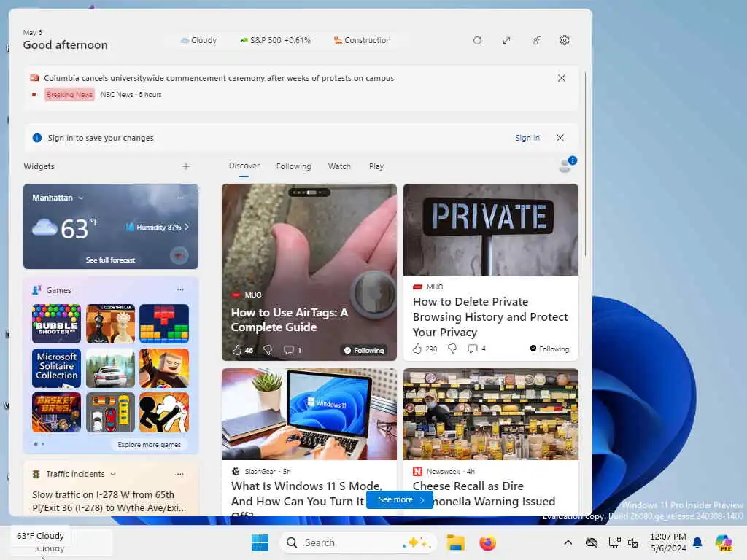Click the See more button
747x560 pixels.
coord(400,499)
